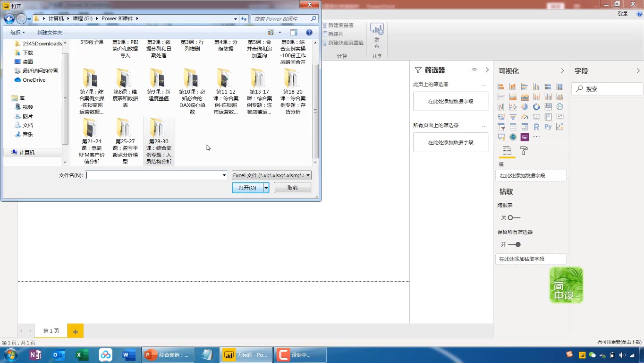Image resolution: width=644 pixels, height=363 pixels.
Task: Click the 字段 pane search box
Action: click(607, 89)
